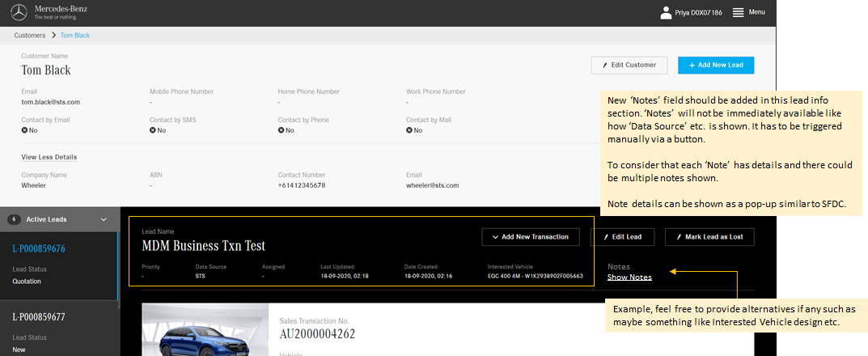Click the pencil icon on Edit Lead
Viewport: 868px width, 356px height.
606,237
